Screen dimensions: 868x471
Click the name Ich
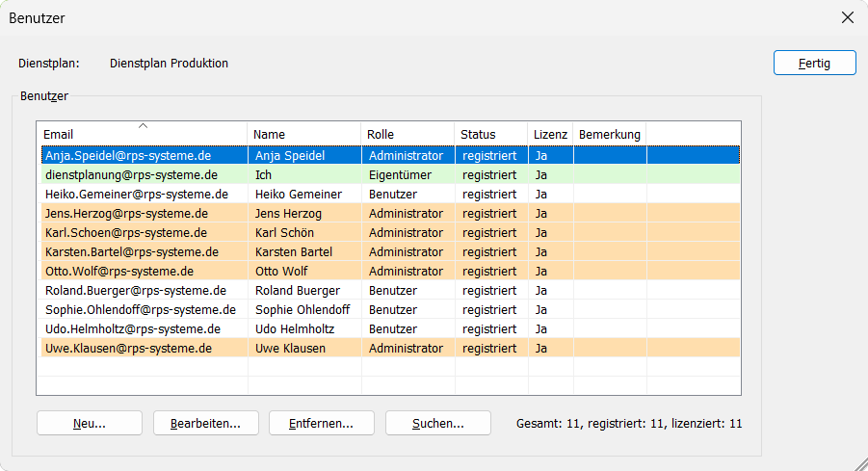click(264, 175)
